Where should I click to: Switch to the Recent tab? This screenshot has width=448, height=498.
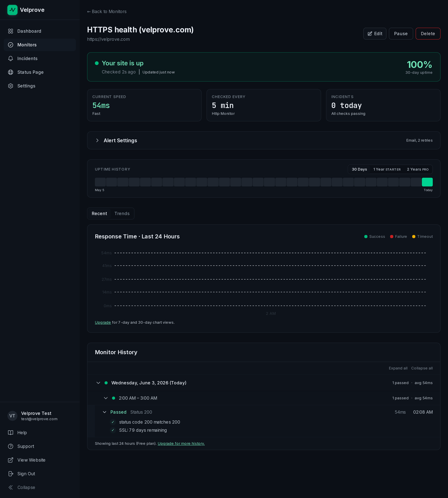pos(99,214)
